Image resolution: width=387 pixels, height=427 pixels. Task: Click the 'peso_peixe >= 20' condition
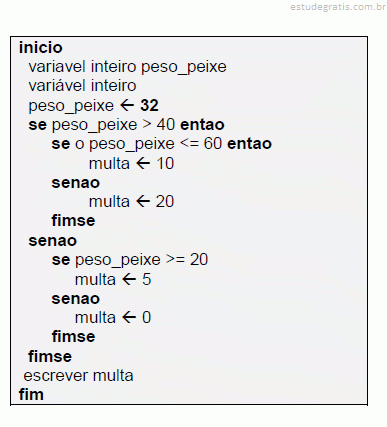coord(141,260)
